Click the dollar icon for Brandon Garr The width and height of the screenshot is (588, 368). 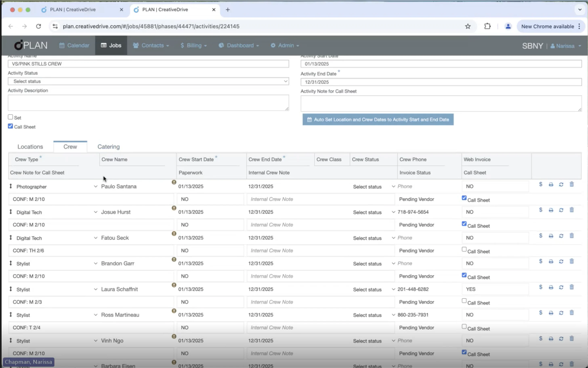pos(541,261)
